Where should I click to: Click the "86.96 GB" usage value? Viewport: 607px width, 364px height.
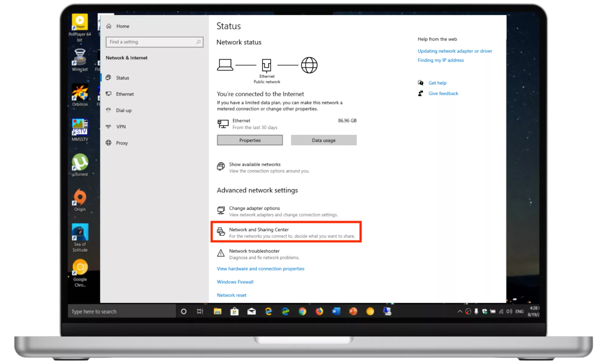click(x=347, y=121)
